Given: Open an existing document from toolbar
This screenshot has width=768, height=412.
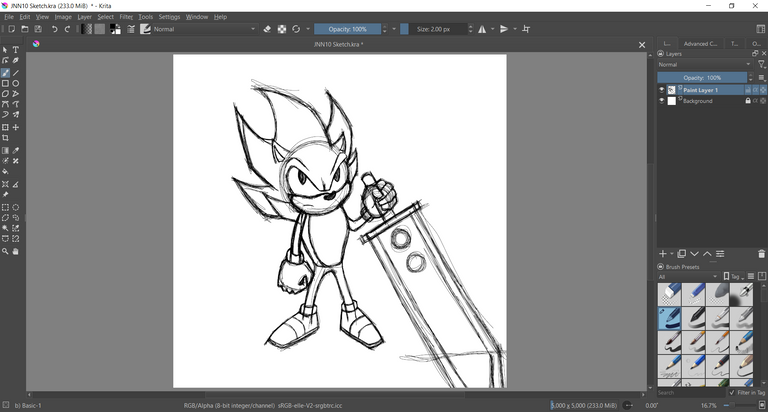Looking at the screenshot, I should click(25, 29).
